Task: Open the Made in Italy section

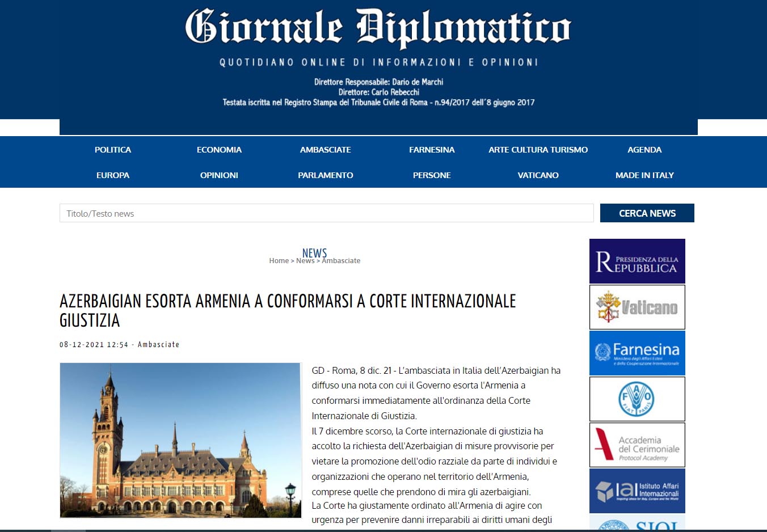Action: tap(644, 175)
